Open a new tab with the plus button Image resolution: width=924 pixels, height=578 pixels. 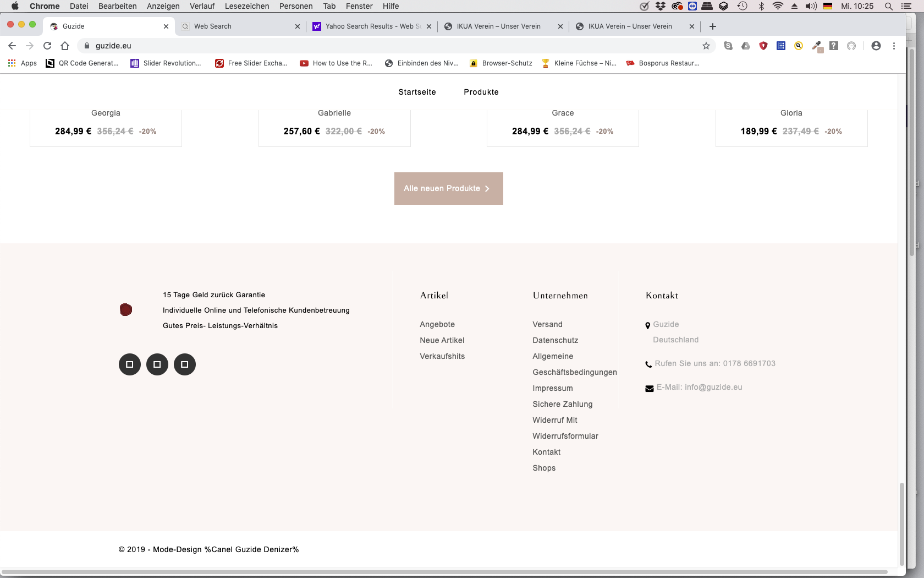pyautogui.click(x=713, y=26)
